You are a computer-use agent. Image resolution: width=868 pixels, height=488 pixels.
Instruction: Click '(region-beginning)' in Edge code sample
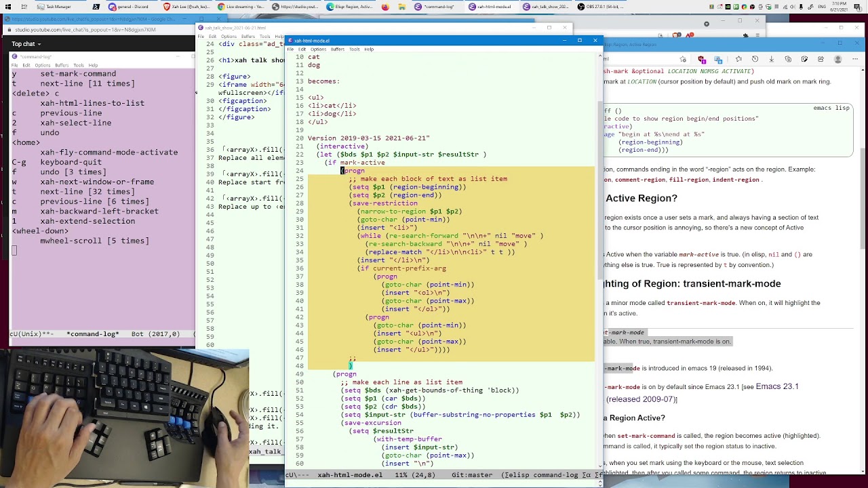click(651, 142)
